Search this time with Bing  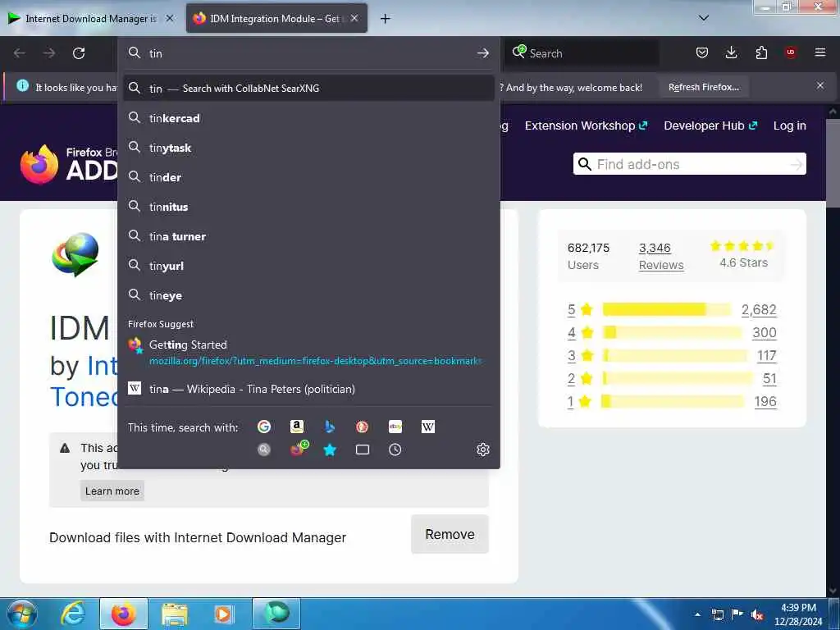point(330,427)
